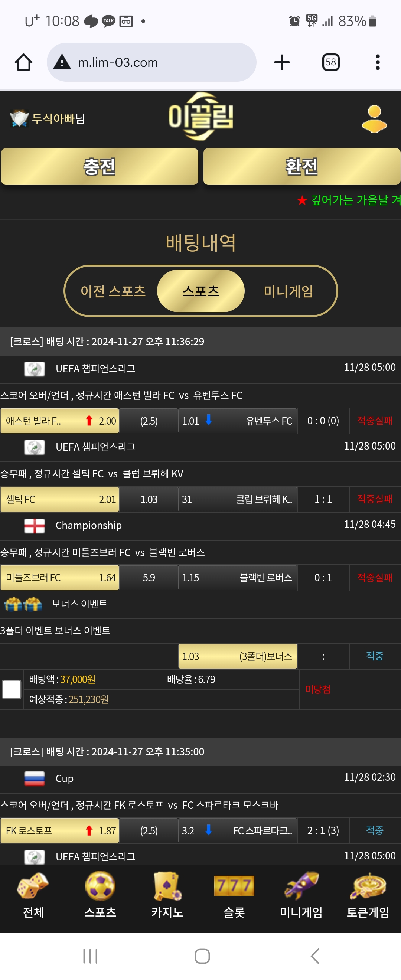
Task: Open the tab switcher showing 58 tabs
Action: 330,62
